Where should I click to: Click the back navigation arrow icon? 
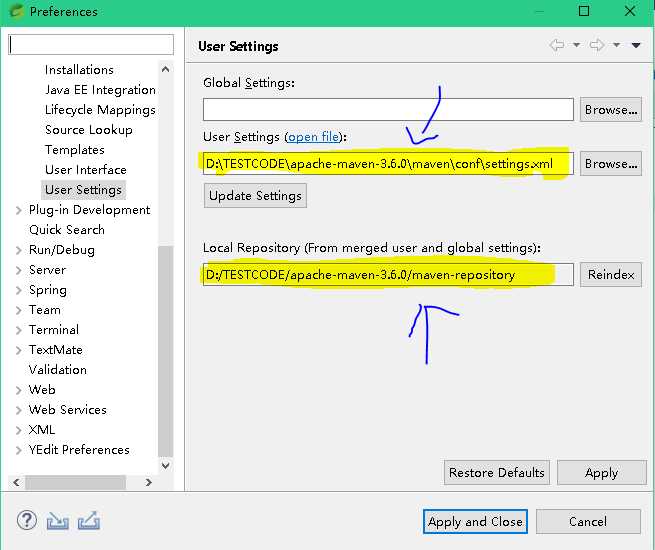[557, 45]
